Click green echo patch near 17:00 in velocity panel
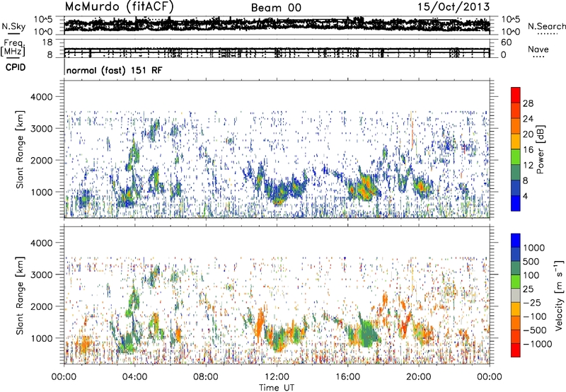 click(x=368, y=334)
